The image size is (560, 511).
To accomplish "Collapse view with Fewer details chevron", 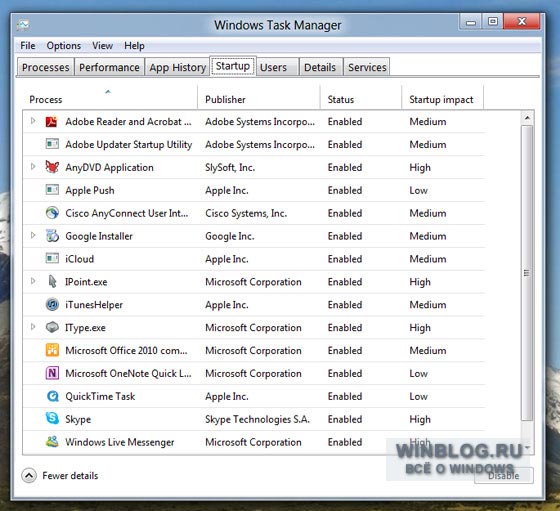I will (29, 476).
